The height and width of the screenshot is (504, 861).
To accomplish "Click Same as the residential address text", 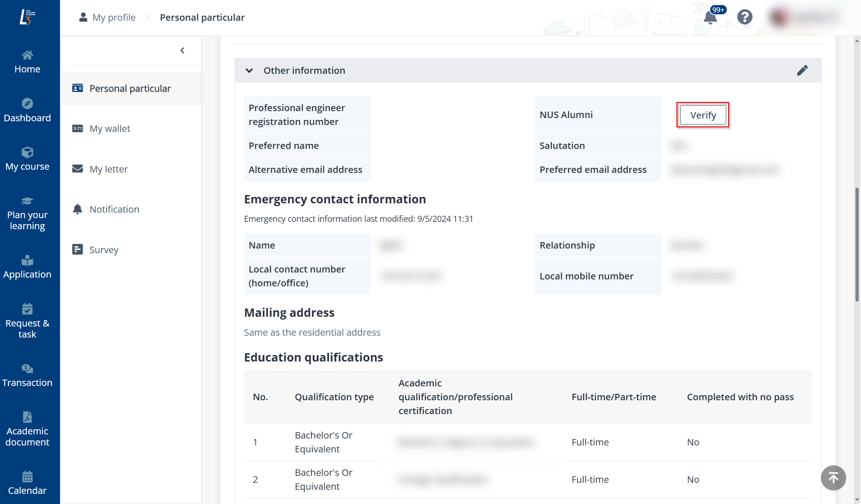I will 312,332.
